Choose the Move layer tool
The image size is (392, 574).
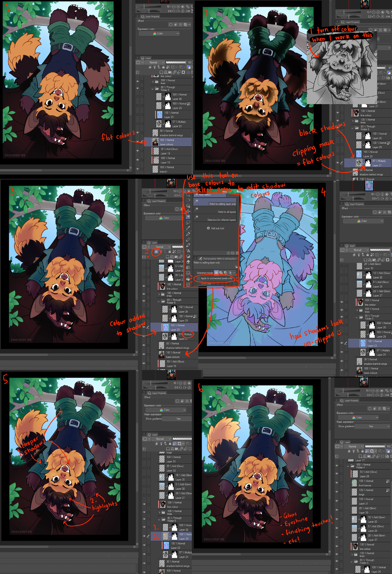(x=188, y=211)
